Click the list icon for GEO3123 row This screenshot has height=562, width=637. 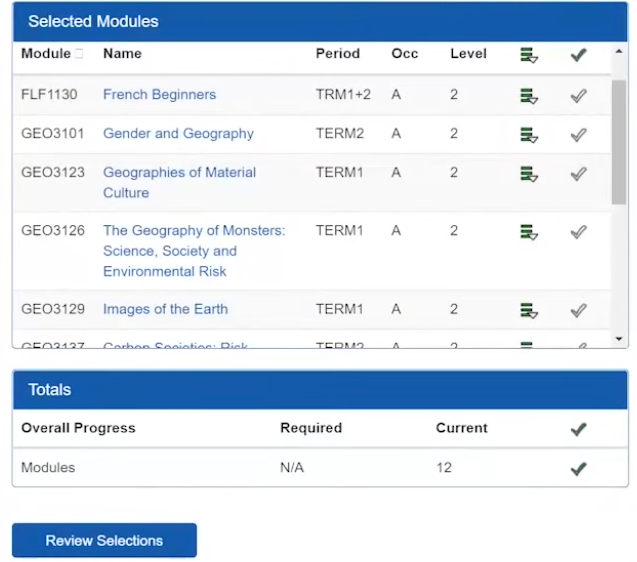coord(529,174)
